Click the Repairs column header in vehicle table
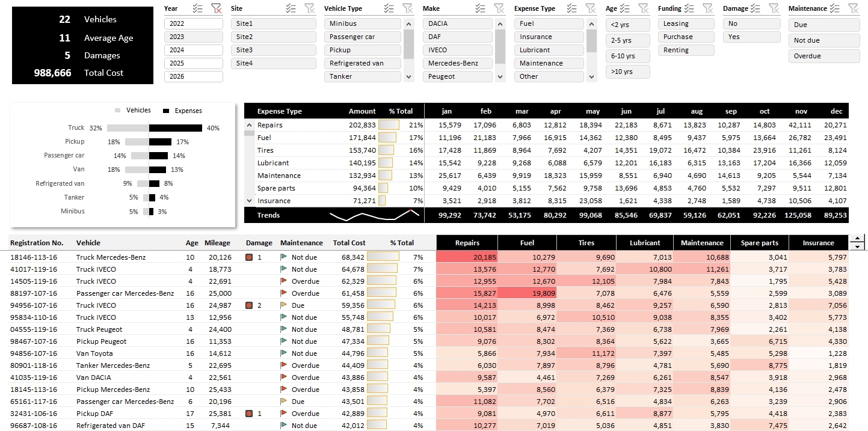The image size is (868, 431). click(x=467, y=243)
